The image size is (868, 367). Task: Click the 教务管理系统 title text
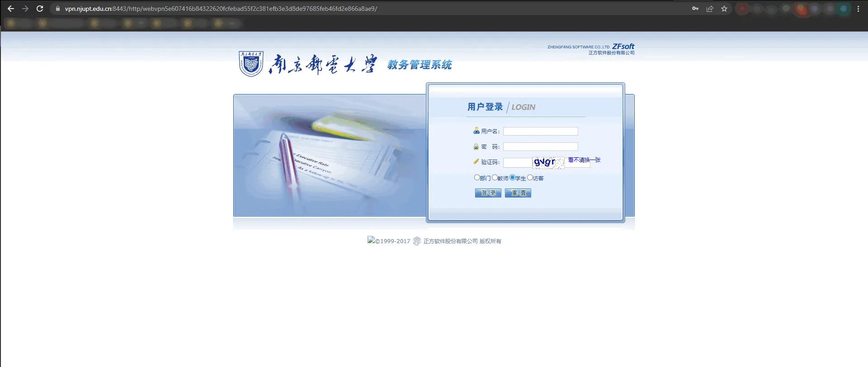(x=420, y=65)
